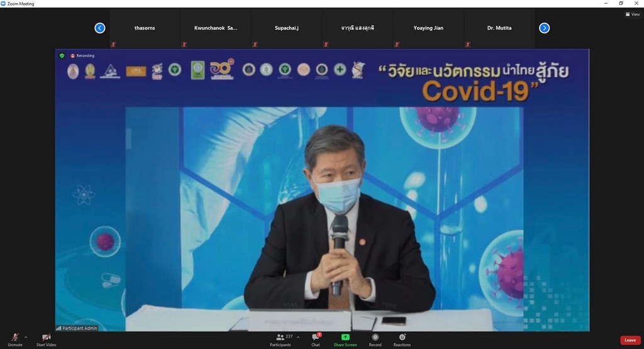
Task: Click the green Share Screen icon
Action: [345, 337]
